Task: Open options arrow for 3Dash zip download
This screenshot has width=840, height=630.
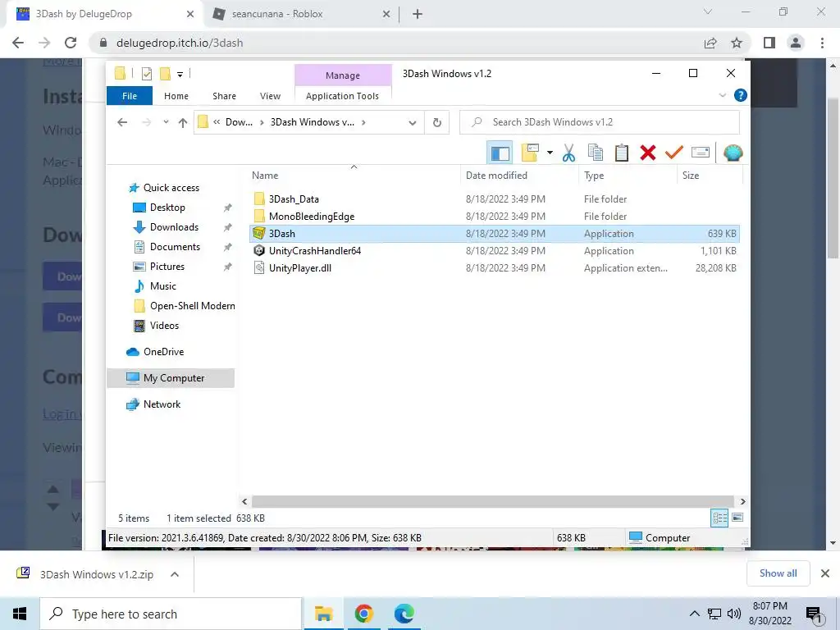Action: pyautogui.click(x=174, y=574)
